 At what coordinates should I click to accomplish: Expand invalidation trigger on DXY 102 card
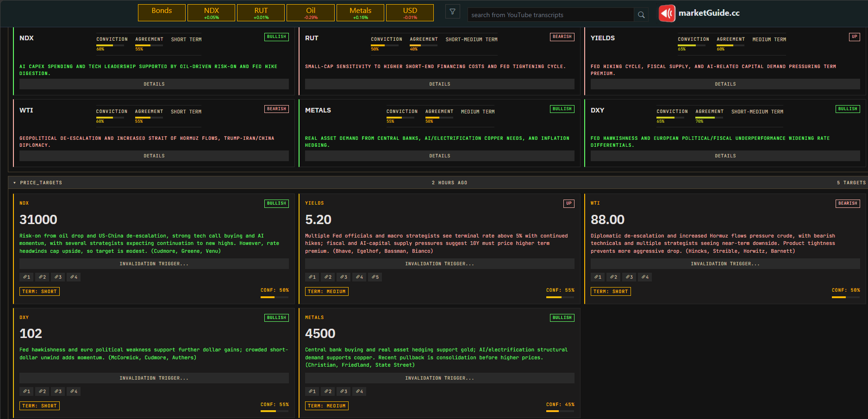[154, 378]
